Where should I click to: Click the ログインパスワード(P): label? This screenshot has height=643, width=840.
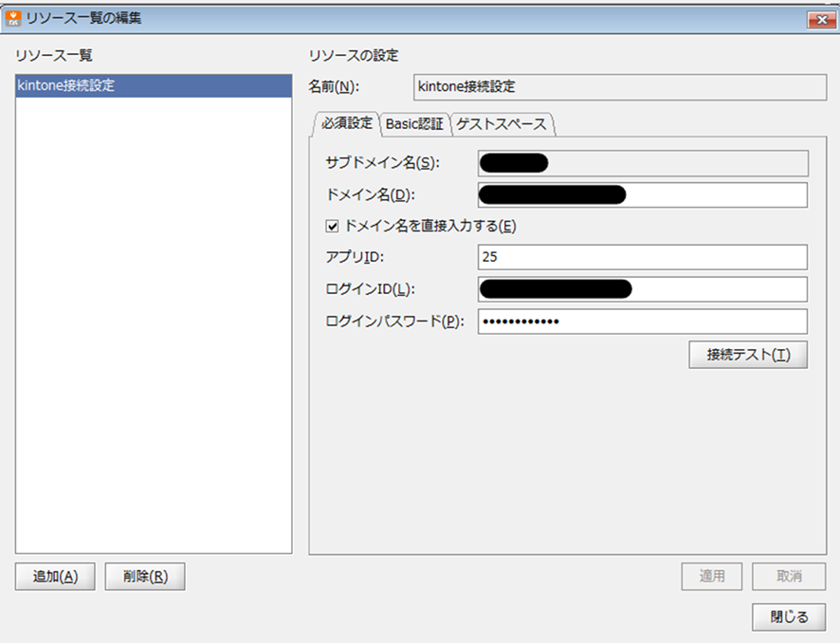coord(394,321)
